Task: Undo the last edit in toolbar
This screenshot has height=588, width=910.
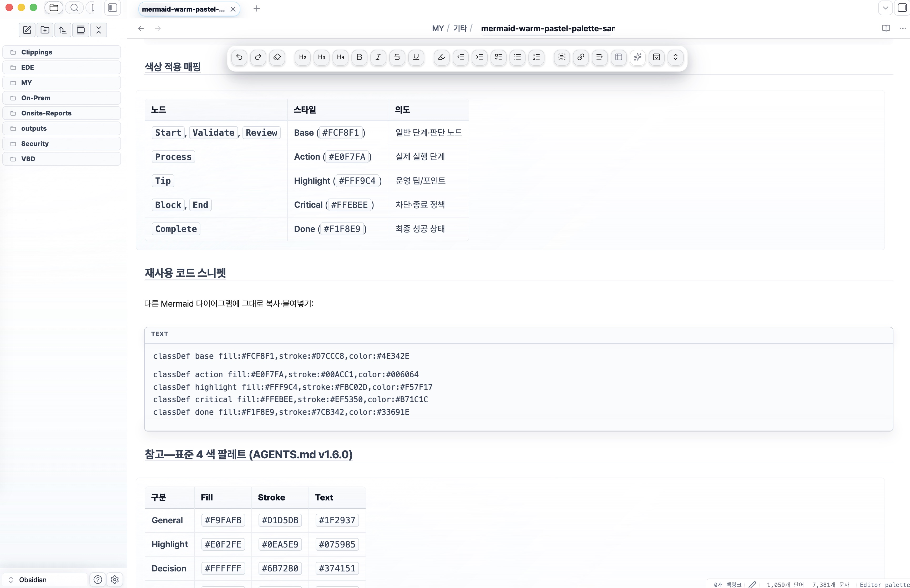Action: pos(239,57)
